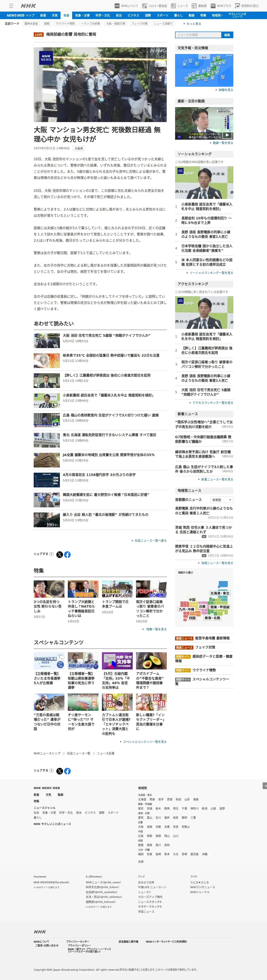267x980 pixels.
Task: Open 科学・文化 navigation tab
Action: click(x=103, y=15)
